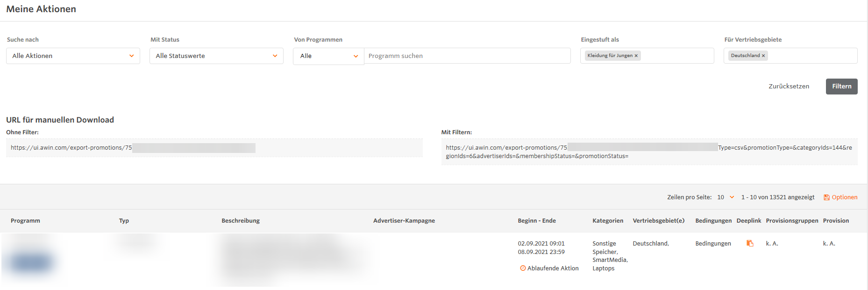The height and width of the screenshot is (290, 868).
Task: Click the deeplink copy icon
Action: 750,243
